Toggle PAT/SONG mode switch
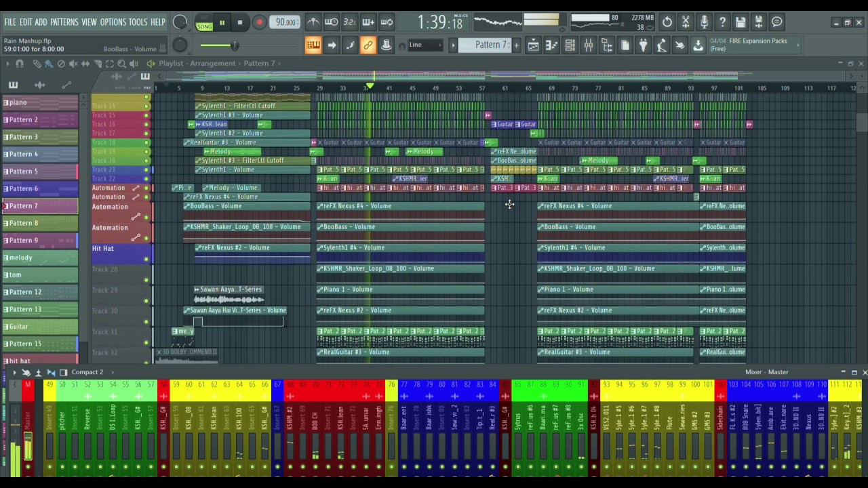 [x=204, y=22]
